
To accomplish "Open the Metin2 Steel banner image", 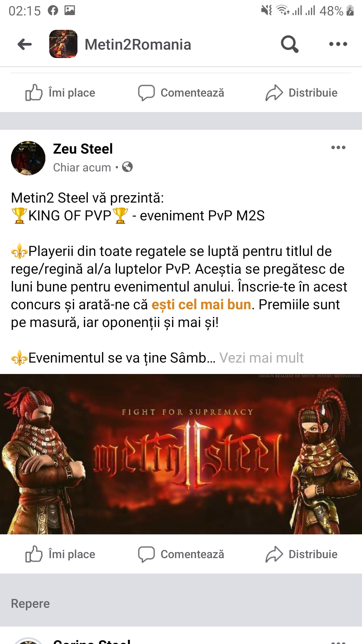I will pyautogui.click(x=181, y=454).
